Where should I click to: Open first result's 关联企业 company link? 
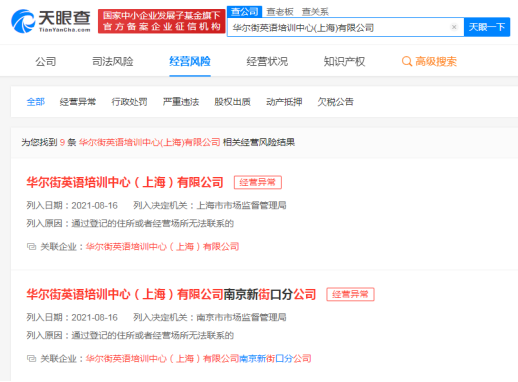click(x=162, y=247)
